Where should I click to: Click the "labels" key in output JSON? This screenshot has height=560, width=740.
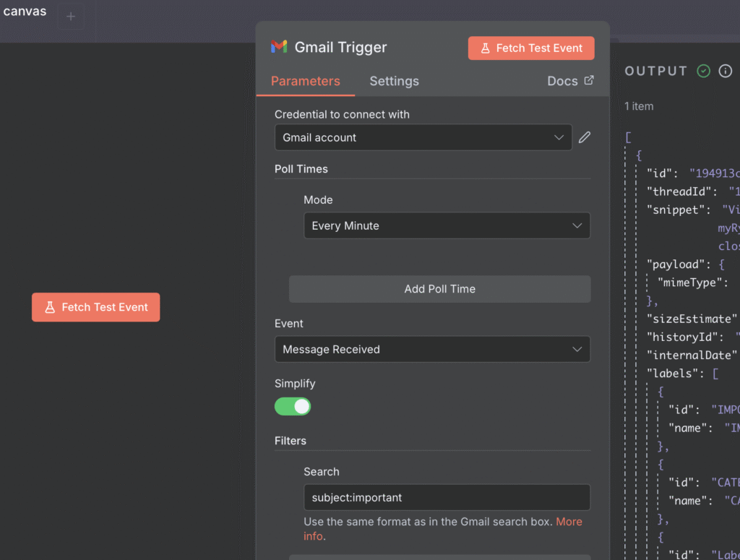(672, 373)
